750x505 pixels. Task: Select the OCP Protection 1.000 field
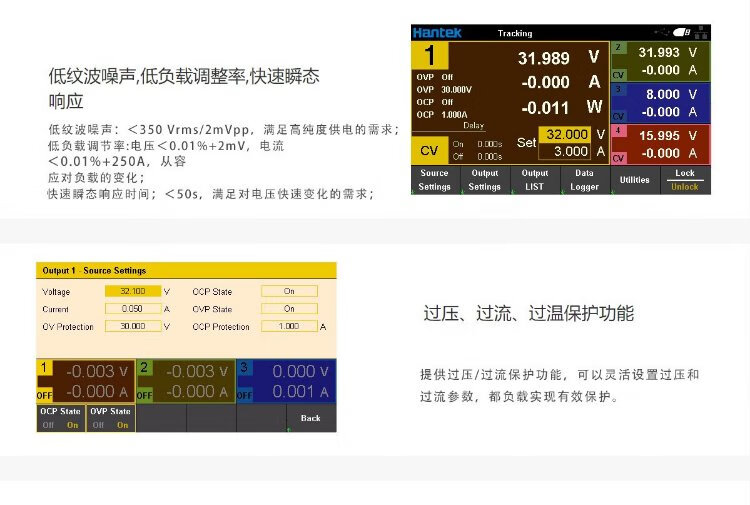(289, 327)
